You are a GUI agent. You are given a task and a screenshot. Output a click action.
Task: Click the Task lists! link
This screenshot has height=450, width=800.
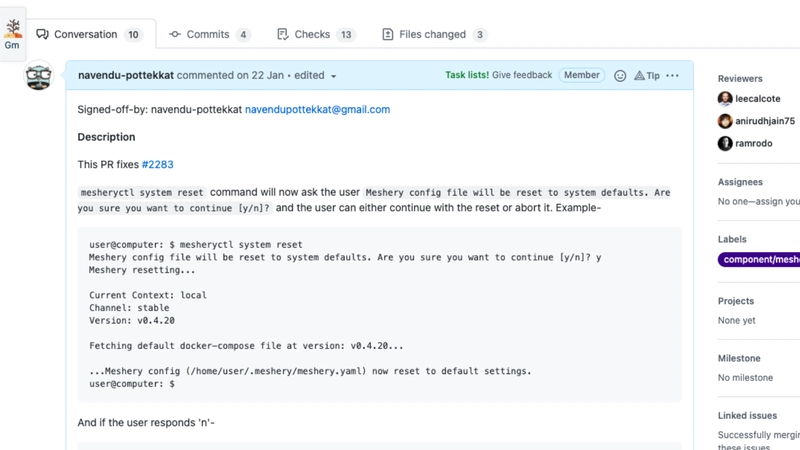click(x=467, y=75)
